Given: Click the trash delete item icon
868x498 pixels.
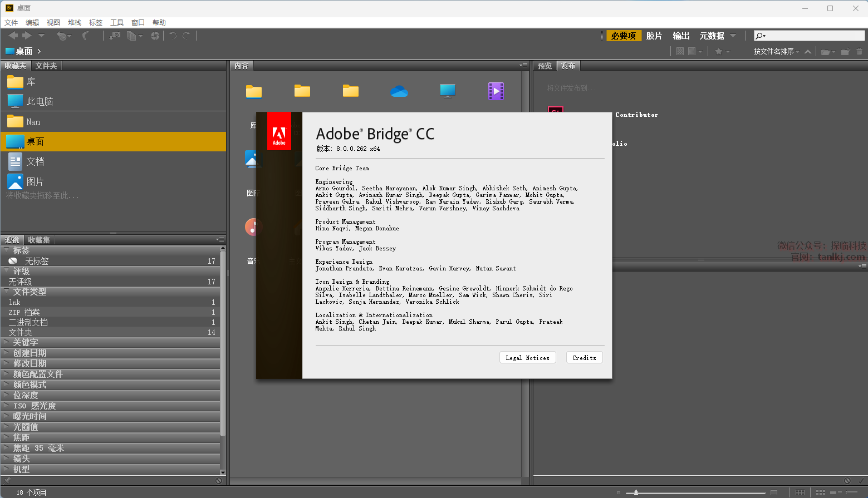Looking at the screenshot, I should coord(859,52).
